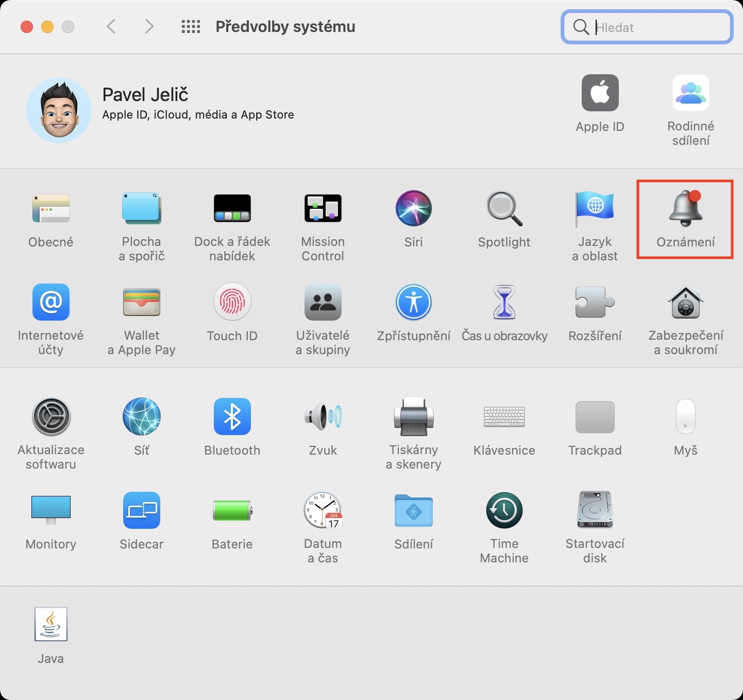Viewport: 743px width, 700px height.
Task: Go back with the left chevron
Action: (111, 26)
